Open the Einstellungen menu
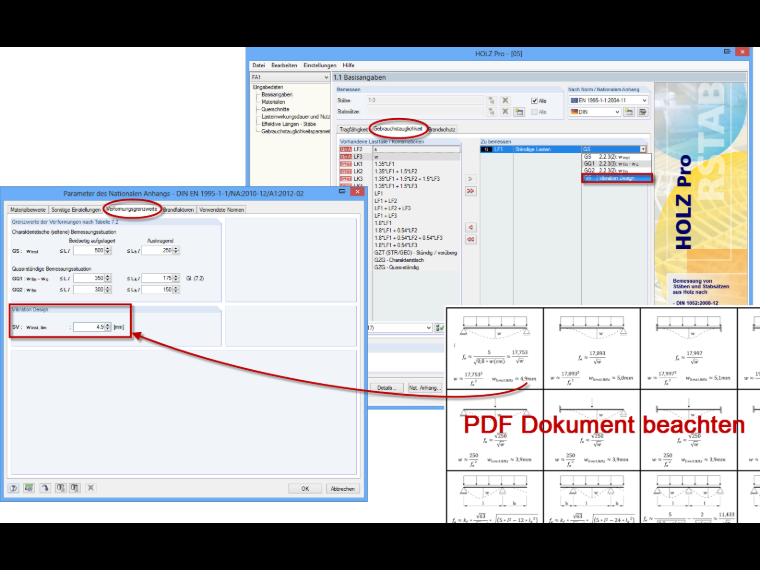The image size is (760, 570). tap(320, 65)
